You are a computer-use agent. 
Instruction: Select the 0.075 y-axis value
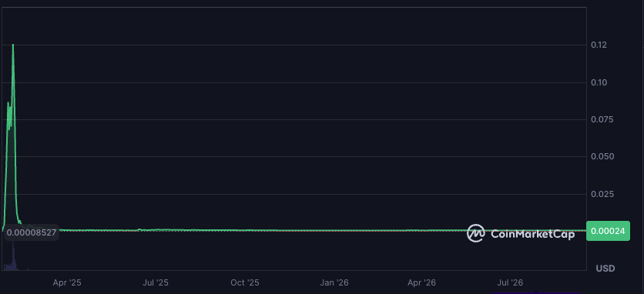602,119
